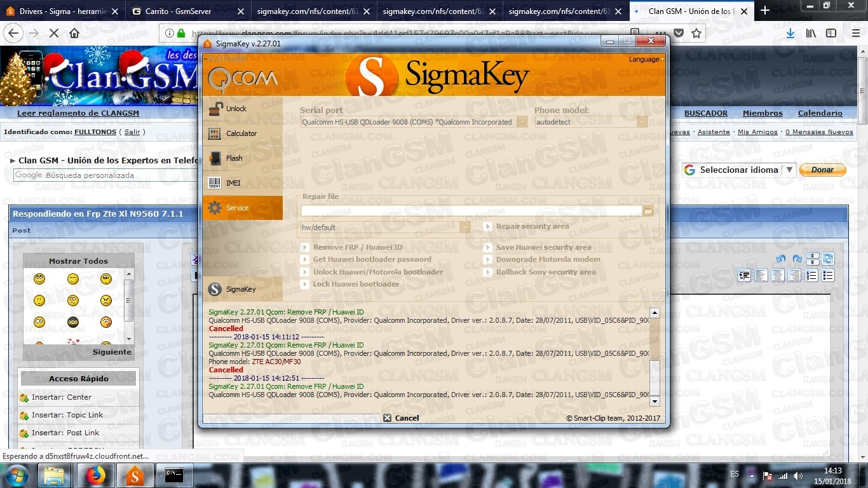Expand the Phone model autodetect dropdown
868x488 pixels.
[642, 122]
